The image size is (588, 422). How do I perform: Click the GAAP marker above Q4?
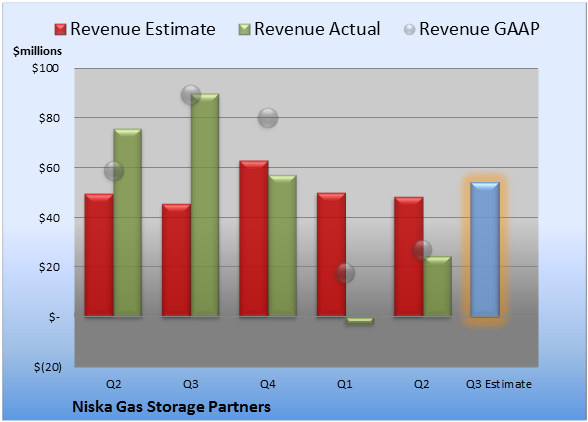(268, 118)
